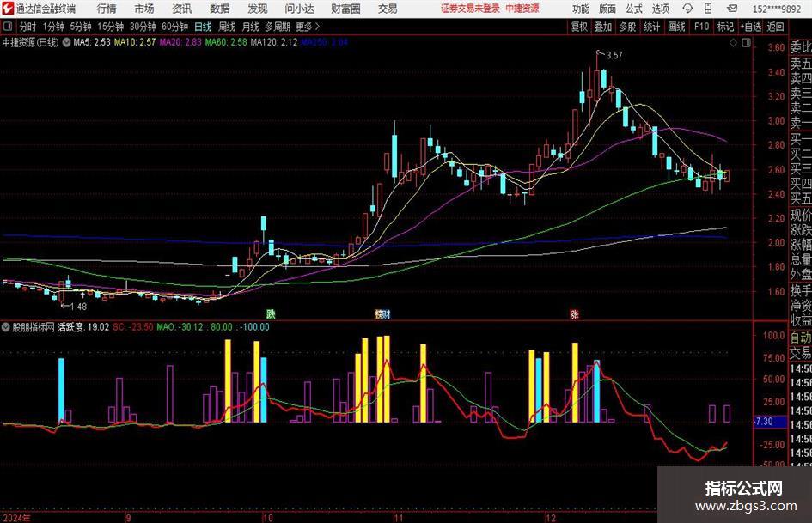Click the 多股 button
The width and height of the screenshot is (812, 523).
point(627,27)
